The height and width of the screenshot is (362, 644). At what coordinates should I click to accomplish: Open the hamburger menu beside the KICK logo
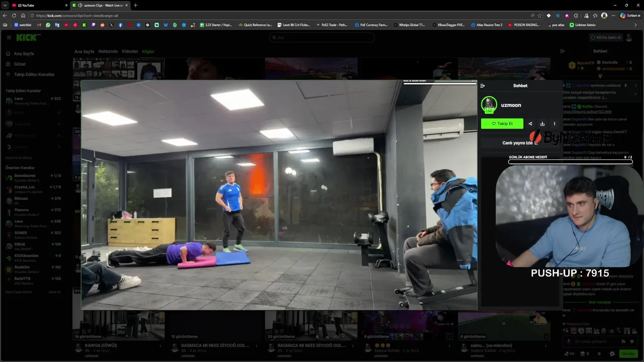coord(9,38)
